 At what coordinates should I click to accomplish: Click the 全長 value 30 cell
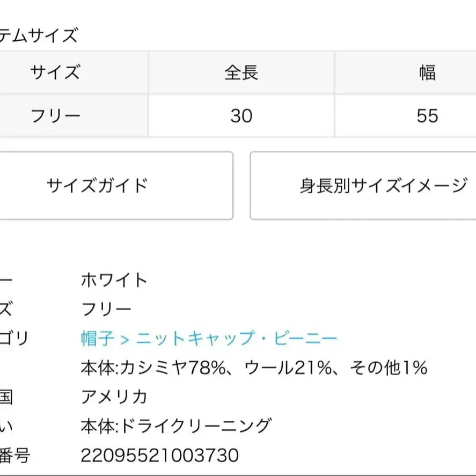(241, 116)
